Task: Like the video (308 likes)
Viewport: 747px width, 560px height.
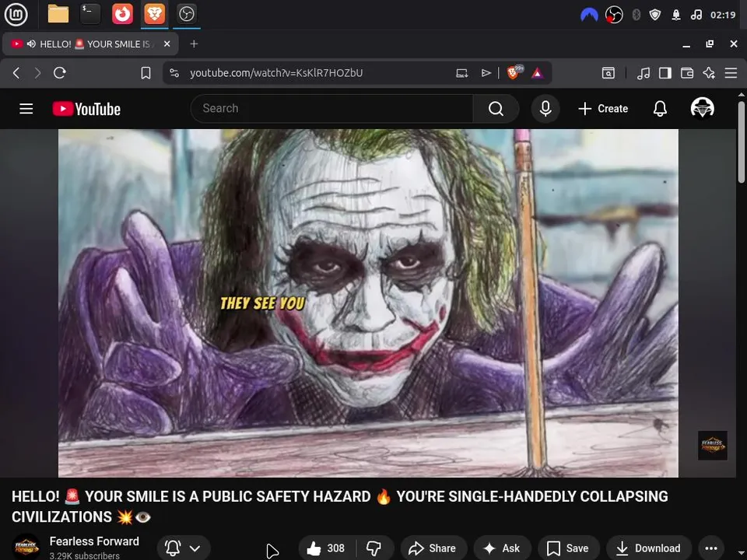Action: pos(327,548)
